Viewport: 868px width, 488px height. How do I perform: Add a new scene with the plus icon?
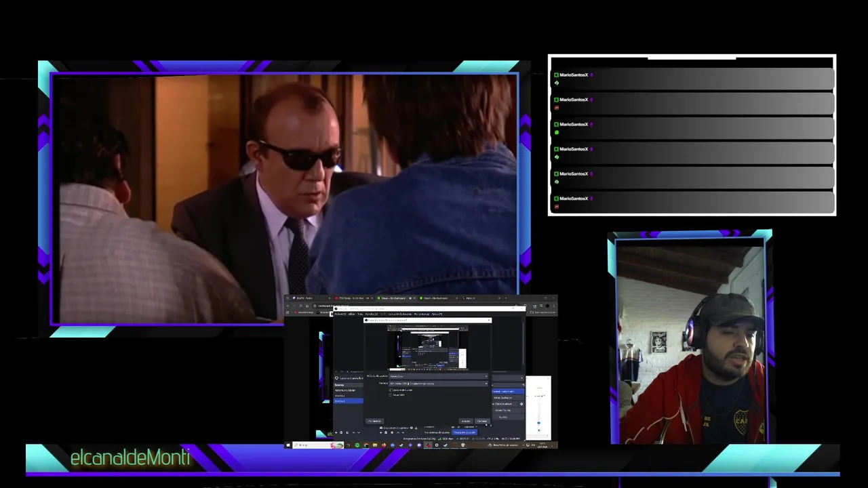pos(336,432)
